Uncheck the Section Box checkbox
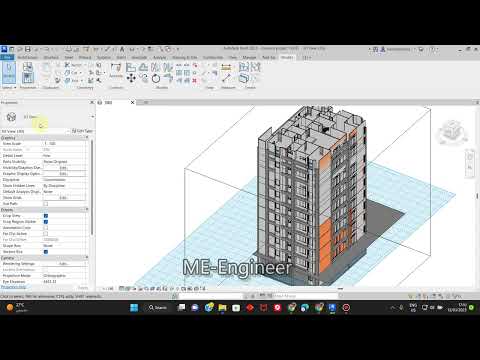This screenshot has width=480, height=360. pos(46,252)
